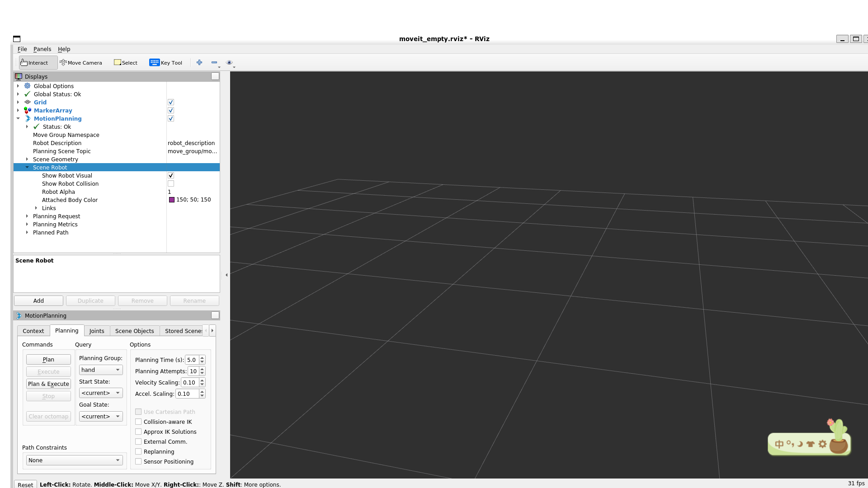Click the MotionPlanning display icon
This screenshot has height=488, width=868.
[28, 118]
